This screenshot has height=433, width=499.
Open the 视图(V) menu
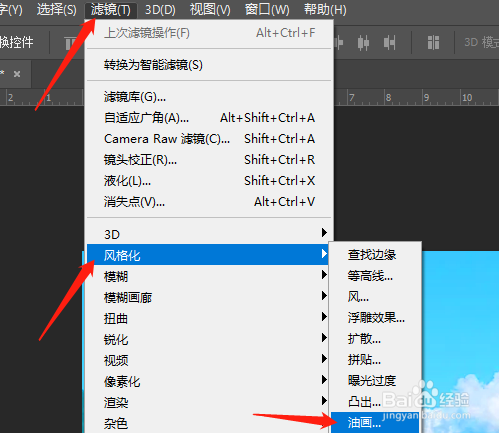click(210, 9)
